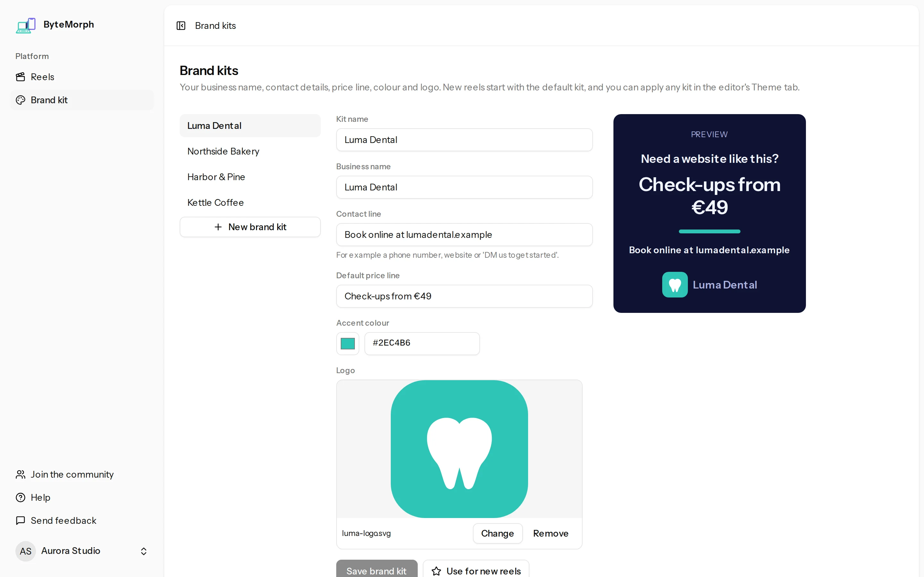Create a New brand kit
924x577 pixels.
[250, 227]
